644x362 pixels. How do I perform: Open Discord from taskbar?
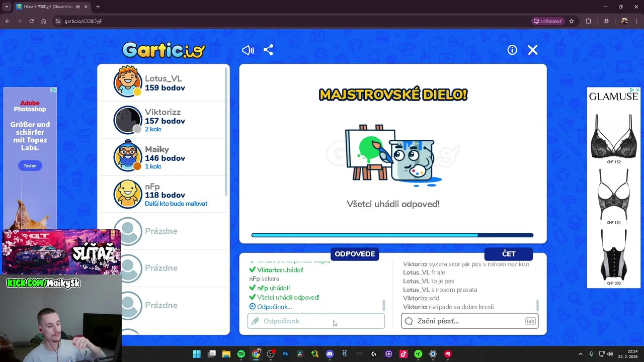point(330,354)
